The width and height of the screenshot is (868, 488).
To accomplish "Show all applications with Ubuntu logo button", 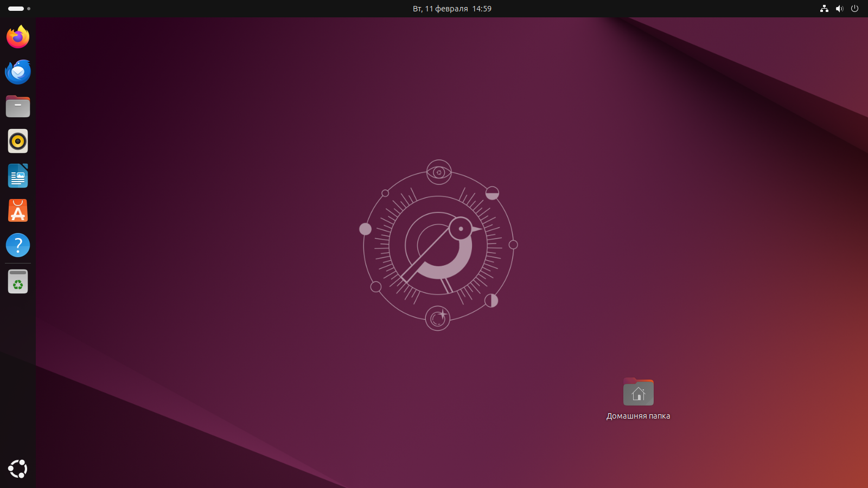I will pyautogui.click(x=18, y=469).
